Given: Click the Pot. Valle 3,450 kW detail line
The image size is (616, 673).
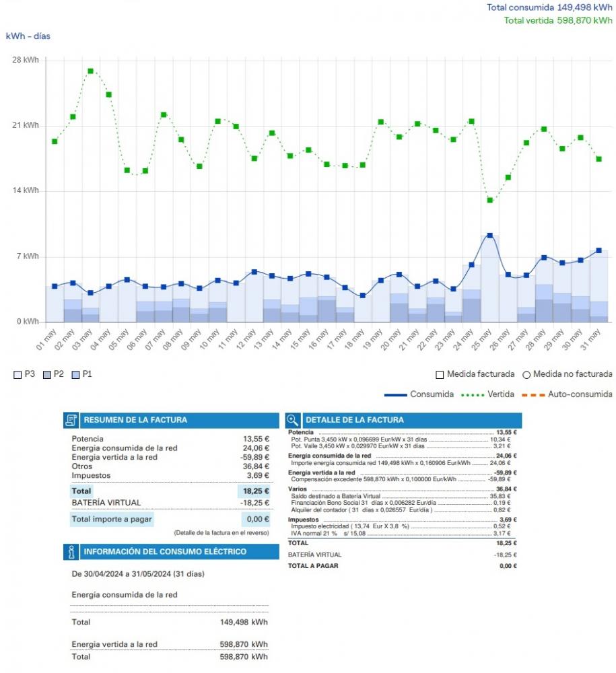Looking at the screenshot, I should 401,446.
